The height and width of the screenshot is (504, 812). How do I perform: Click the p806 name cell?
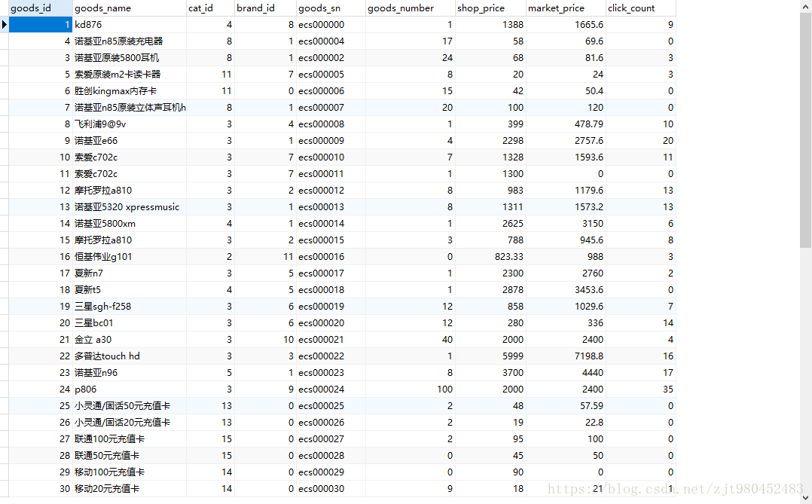coord(130,389)
